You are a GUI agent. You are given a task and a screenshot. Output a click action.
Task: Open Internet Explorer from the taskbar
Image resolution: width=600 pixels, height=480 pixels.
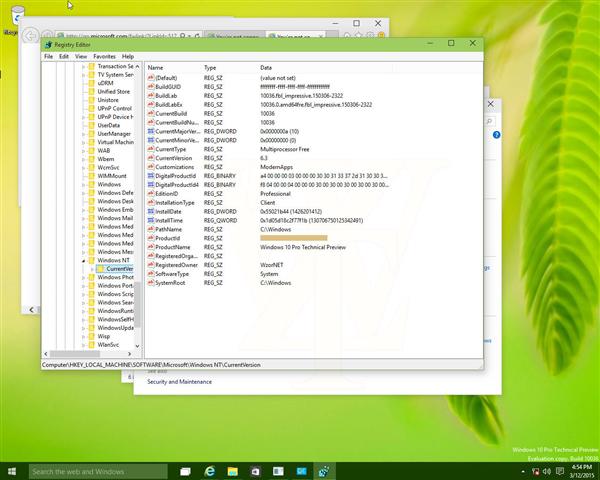point(211,470)
